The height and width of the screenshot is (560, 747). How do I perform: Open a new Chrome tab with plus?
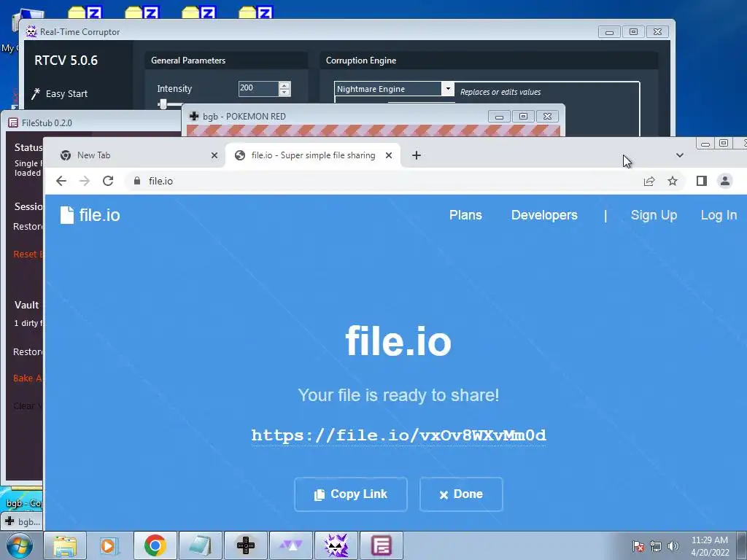point(417,155)
